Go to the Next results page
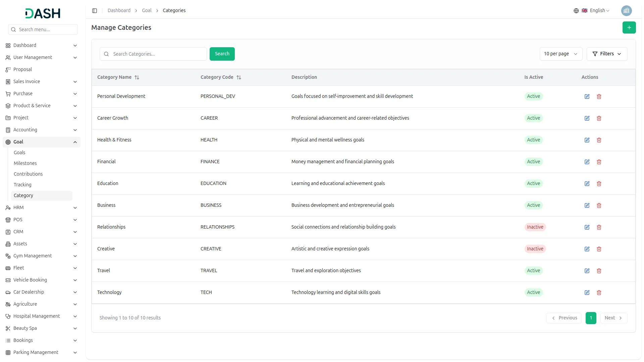This screenshot has width=644, height=362. [x=613, y=318]
